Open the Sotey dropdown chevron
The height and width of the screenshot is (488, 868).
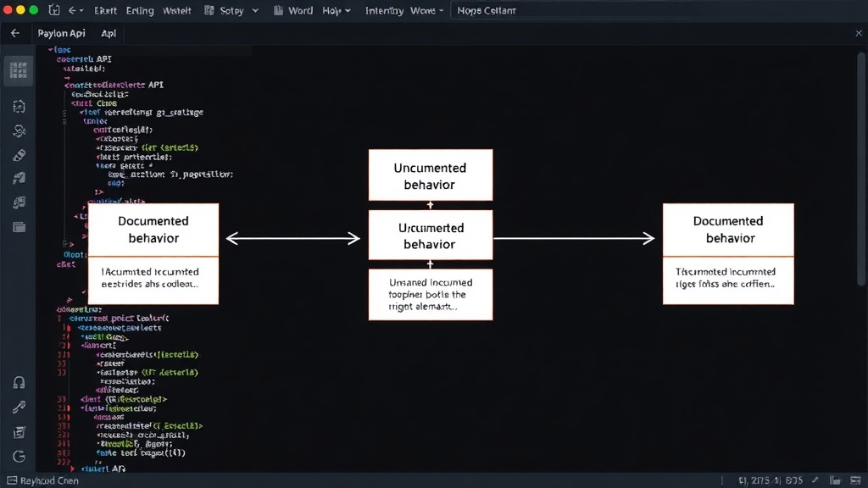point(255,10)
